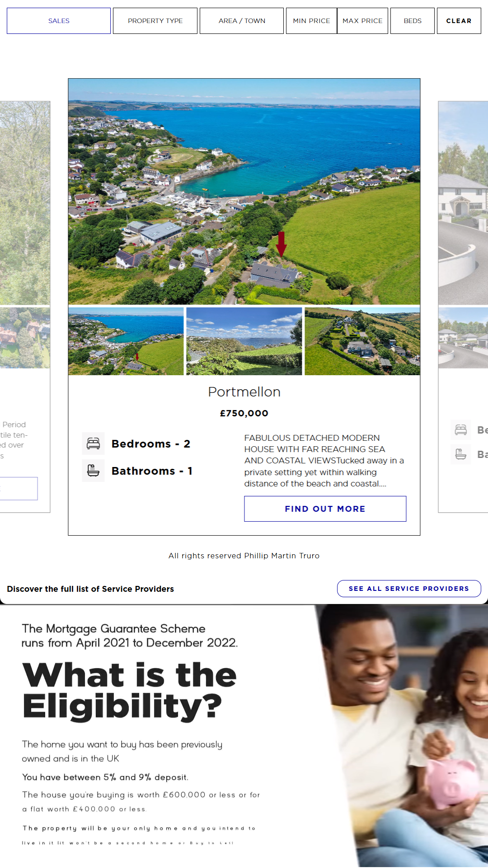This screenshot has width=488, height=868.
Task: Click the bathtub icon on the right-hand property card
Action: (461, 454)
